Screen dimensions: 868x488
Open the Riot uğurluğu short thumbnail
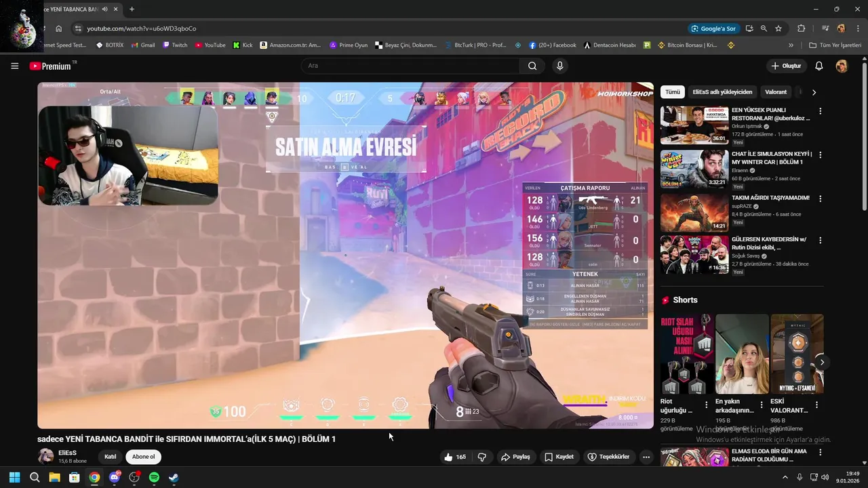687,354
